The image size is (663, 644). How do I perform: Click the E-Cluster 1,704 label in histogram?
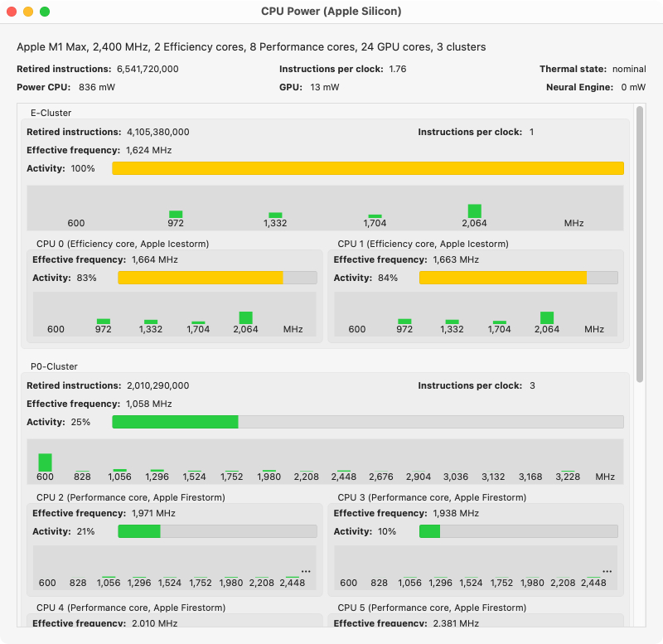(x=375, y=223)
